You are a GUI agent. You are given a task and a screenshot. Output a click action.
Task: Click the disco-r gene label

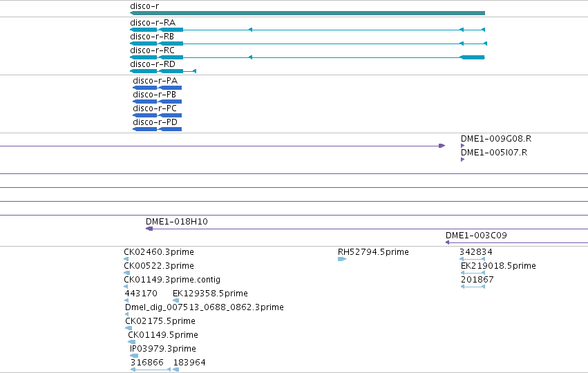(144, 6)
